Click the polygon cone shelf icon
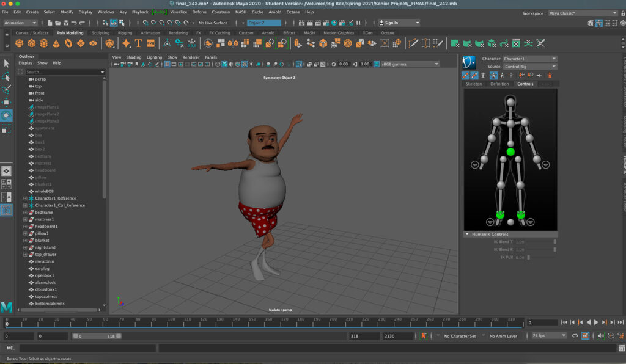626x364 pixels. point(56,43)
